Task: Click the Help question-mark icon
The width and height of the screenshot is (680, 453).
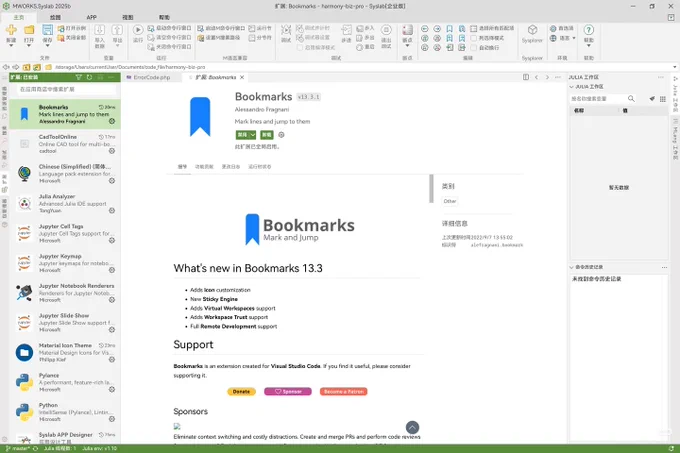Action: [x=588, y=29]
